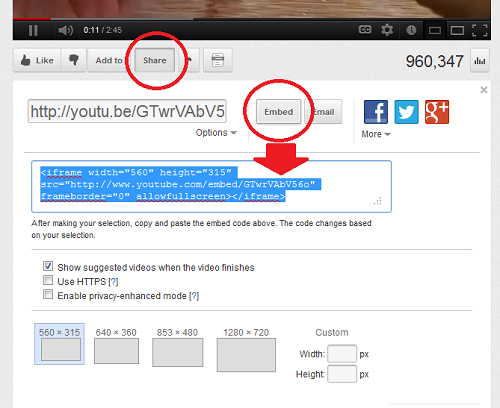500x408 pixels.
Task: Select the 853 × 480 embed size
Action: (x=177, y=347)
